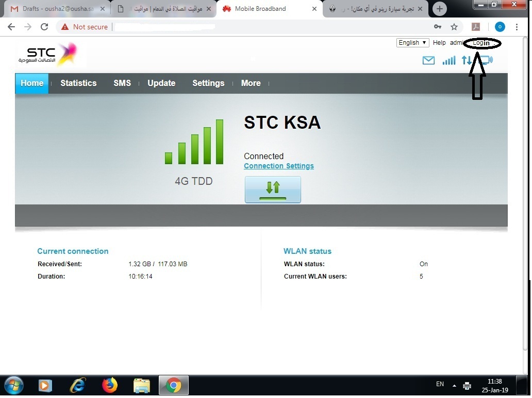Open Chrome's three-dot menu

[x=517, y=26]
